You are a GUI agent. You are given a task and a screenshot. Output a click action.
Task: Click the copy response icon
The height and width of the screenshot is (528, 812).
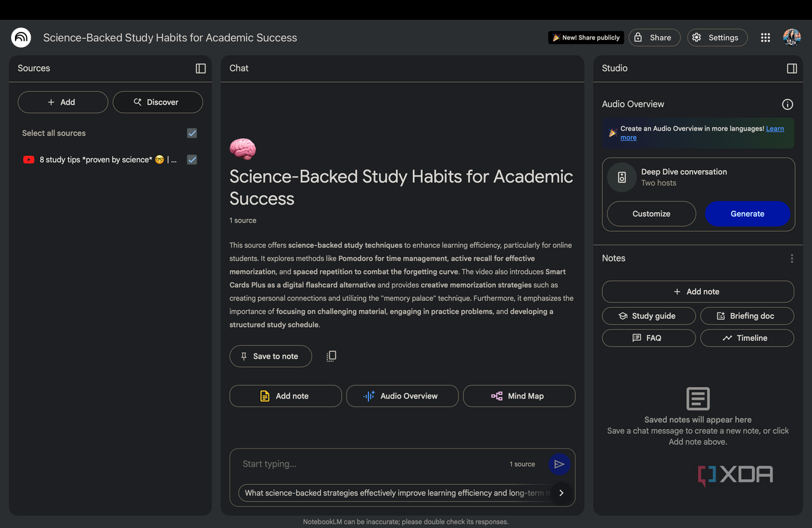coord(332,356)
